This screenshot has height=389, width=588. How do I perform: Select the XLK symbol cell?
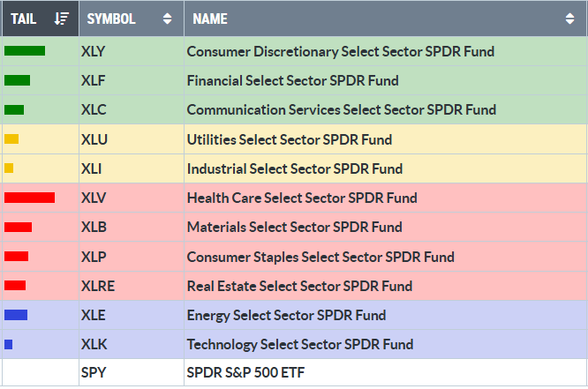pyautogui.click(x=93, y=344)
